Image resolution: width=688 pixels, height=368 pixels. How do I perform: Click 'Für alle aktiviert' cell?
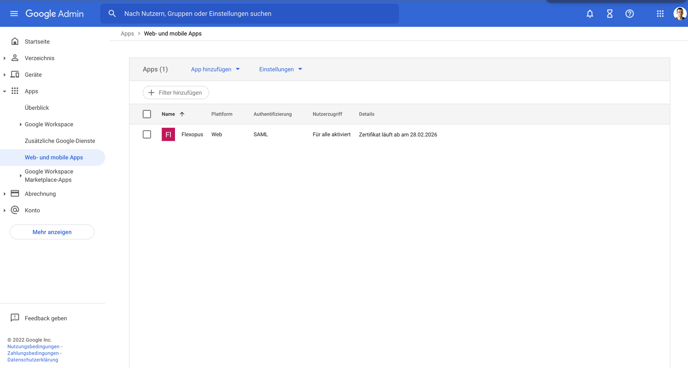click(x=332, y=134)
